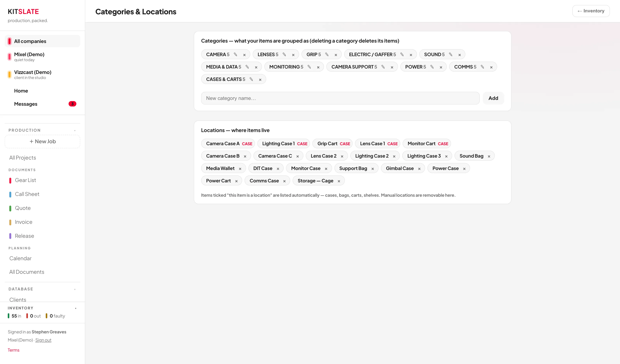Screen dimensions: 620x364
Task: Edit the CAMERA category with pencil icon
Action: point(235,54)
